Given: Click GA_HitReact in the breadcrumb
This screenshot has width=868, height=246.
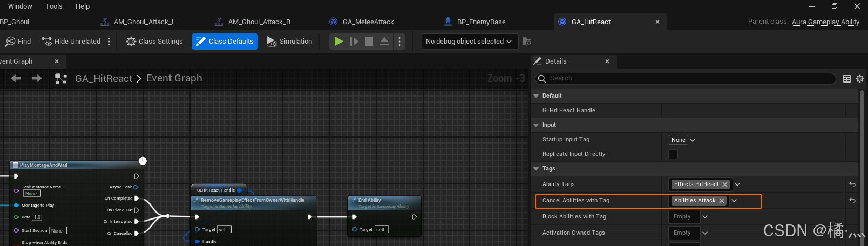Looking at the screenshot, I should tap(104, 79).
